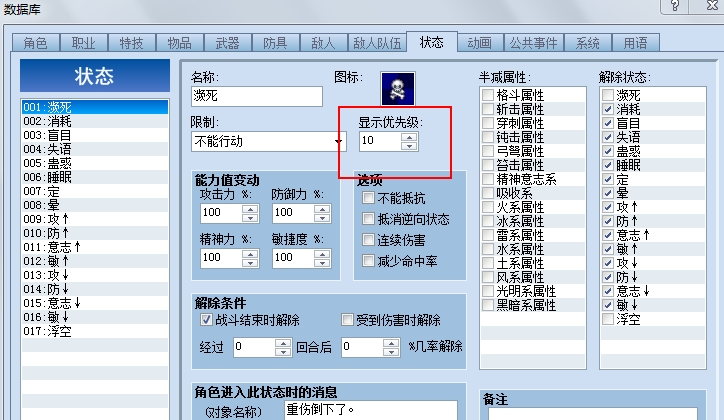Select state 009:攻↑ in list
The width and height of the screenshot is (724, 420).
coord(95,219)
